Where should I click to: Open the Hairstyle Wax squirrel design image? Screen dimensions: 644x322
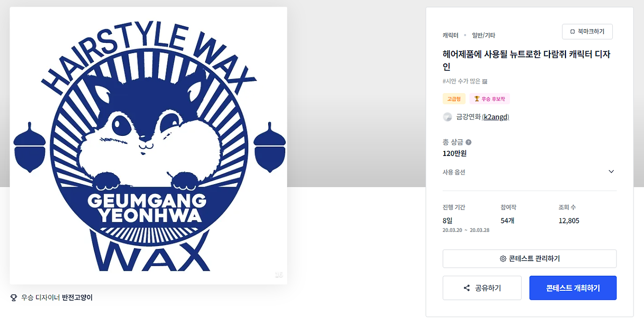tap(148, 145)
